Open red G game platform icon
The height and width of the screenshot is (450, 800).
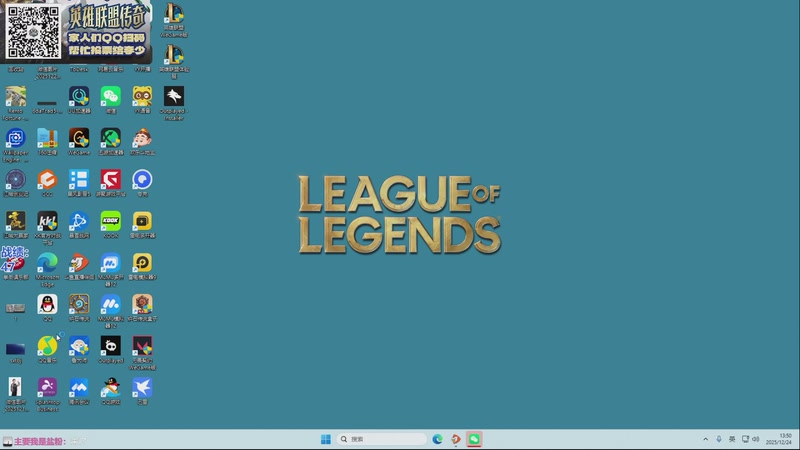pos(111,180)
